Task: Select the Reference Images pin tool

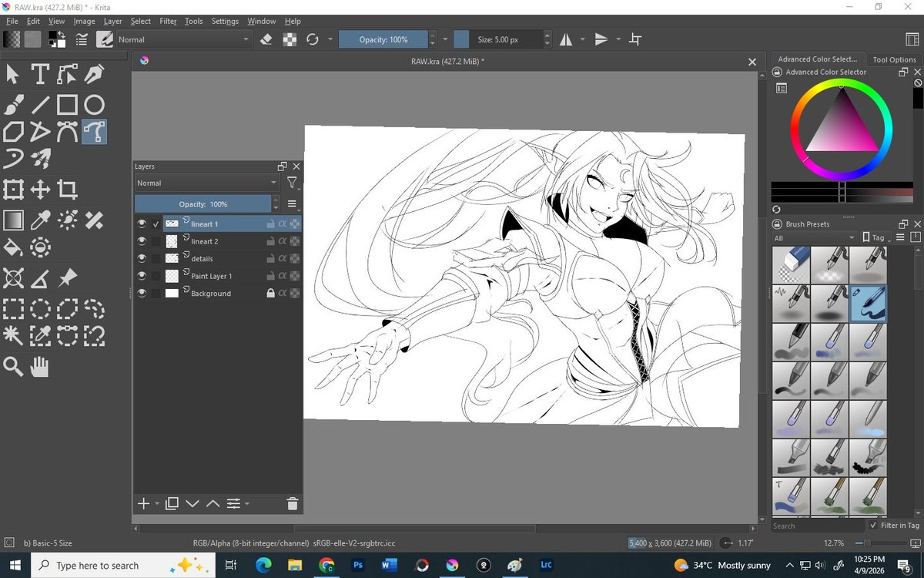Action: [x=67, y=277]
